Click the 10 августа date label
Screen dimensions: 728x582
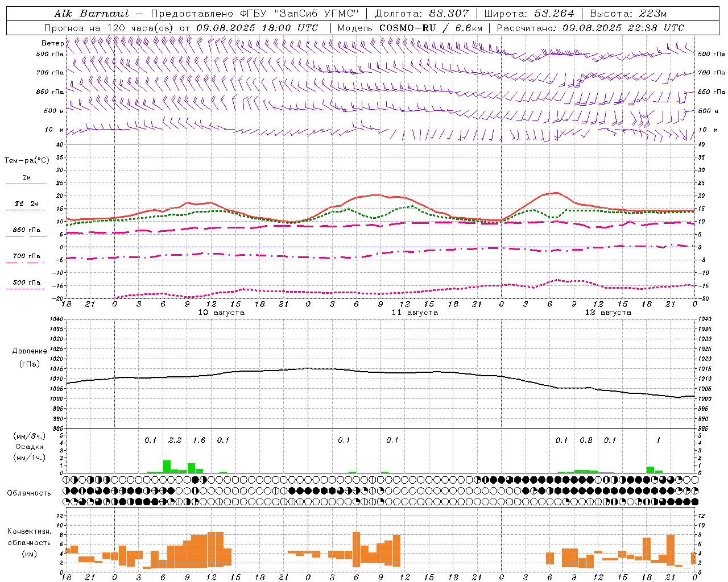click(x=221, y=313)
